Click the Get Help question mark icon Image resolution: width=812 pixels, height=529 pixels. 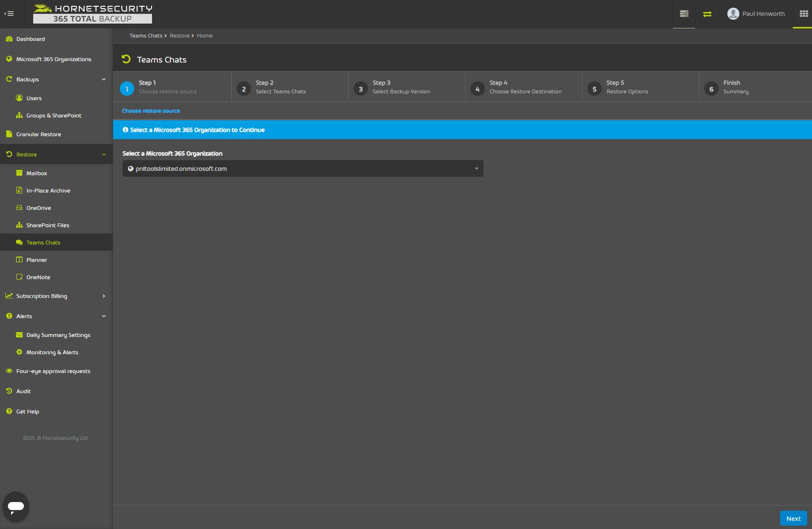(9, 411)
